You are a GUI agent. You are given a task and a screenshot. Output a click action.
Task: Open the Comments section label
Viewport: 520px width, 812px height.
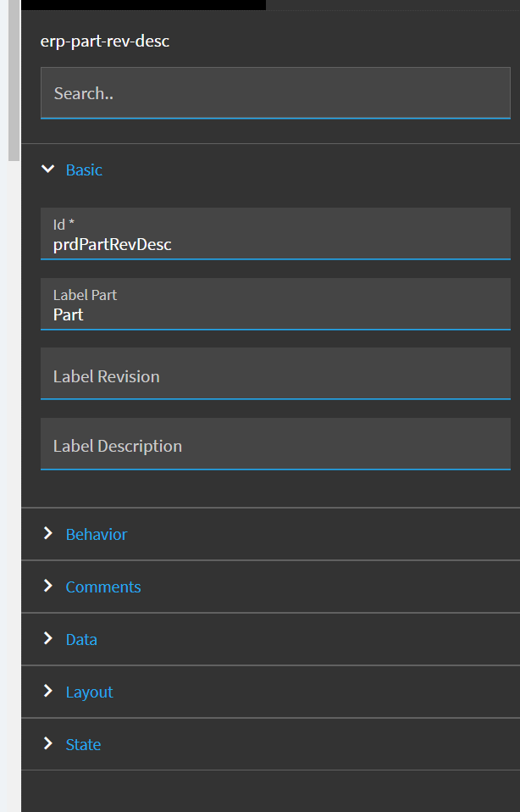point(103,587)
